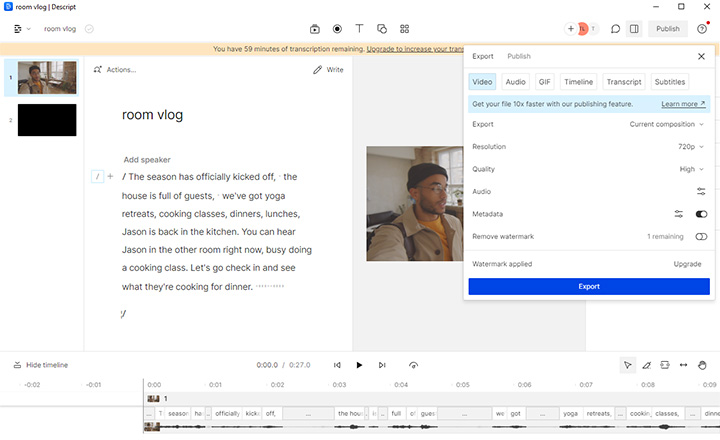
Task: Select the Subtitles export tab
Action: point(669,82)
